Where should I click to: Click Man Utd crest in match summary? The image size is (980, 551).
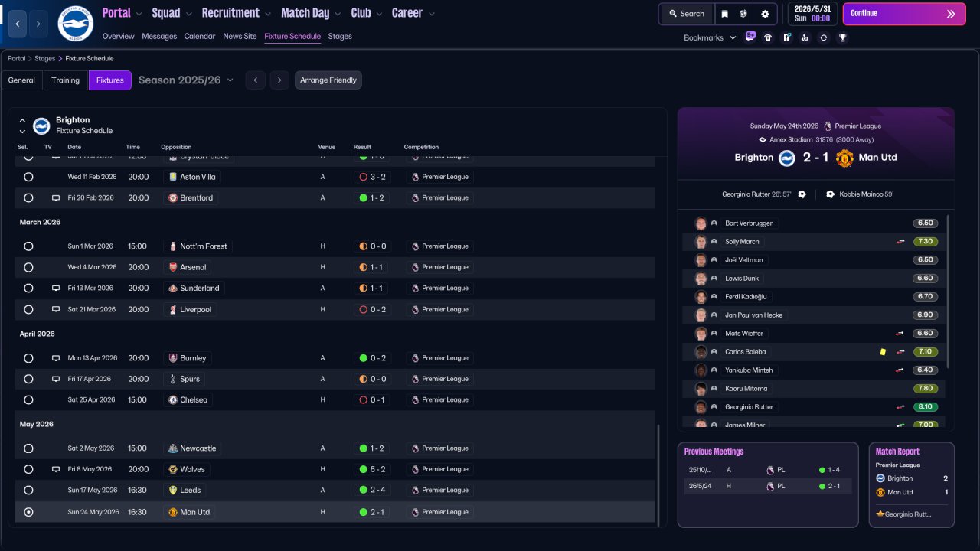click(x=844, y=158)
